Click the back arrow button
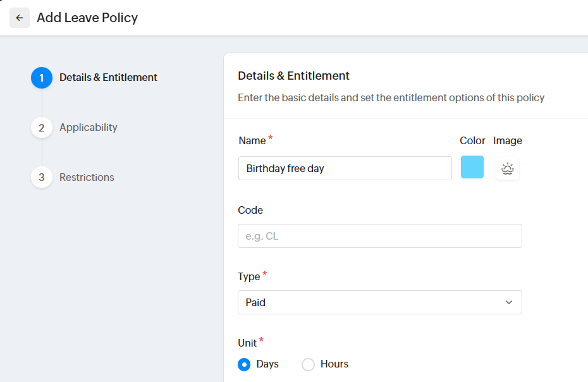 [20, 18]
